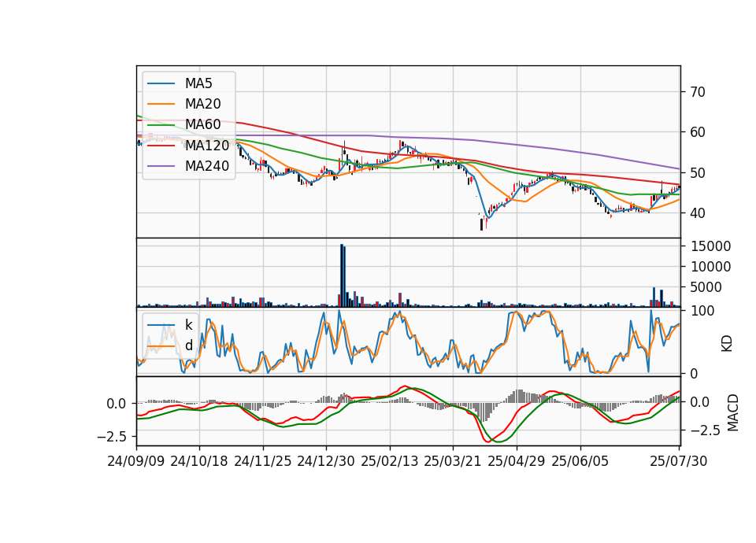756x543 pixels.
Task: Click the MACD axis title
Action: pyautogui.click(x=733, y=412)
